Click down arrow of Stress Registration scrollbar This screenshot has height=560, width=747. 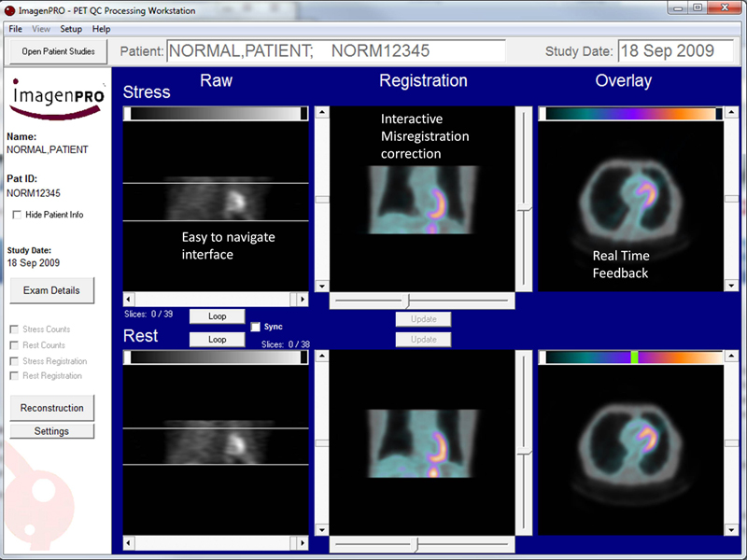click(322, 286)
